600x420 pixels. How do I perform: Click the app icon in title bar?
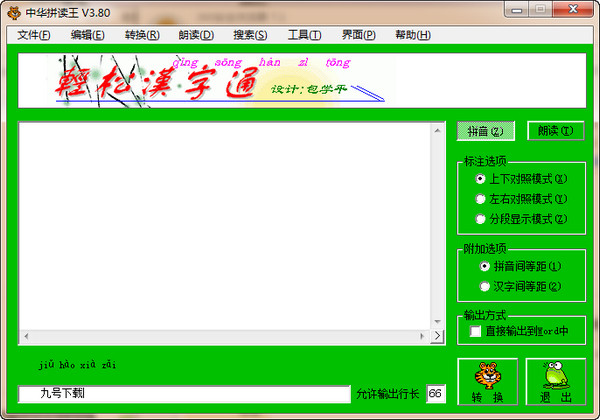(13, 10)
